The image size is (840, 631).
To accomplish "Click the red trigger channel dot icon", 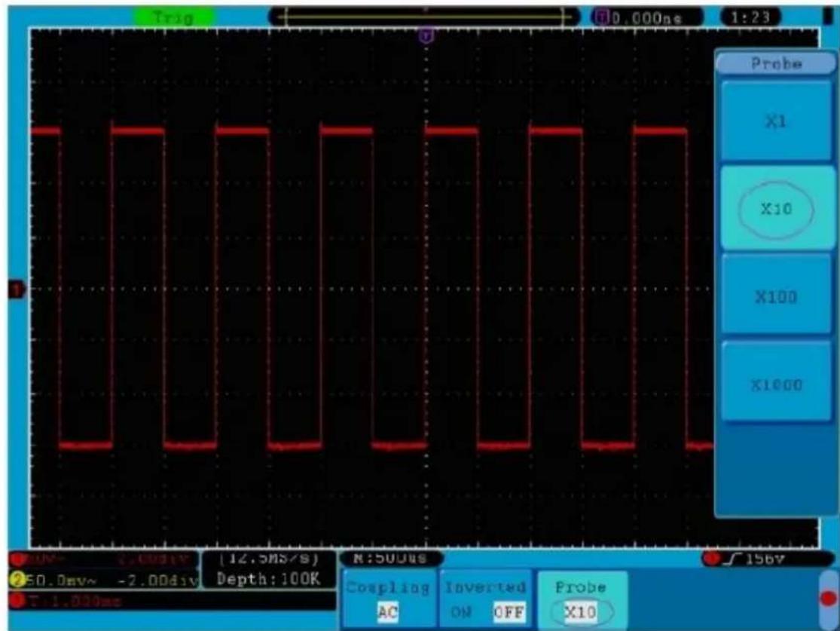I will [712, 559].
